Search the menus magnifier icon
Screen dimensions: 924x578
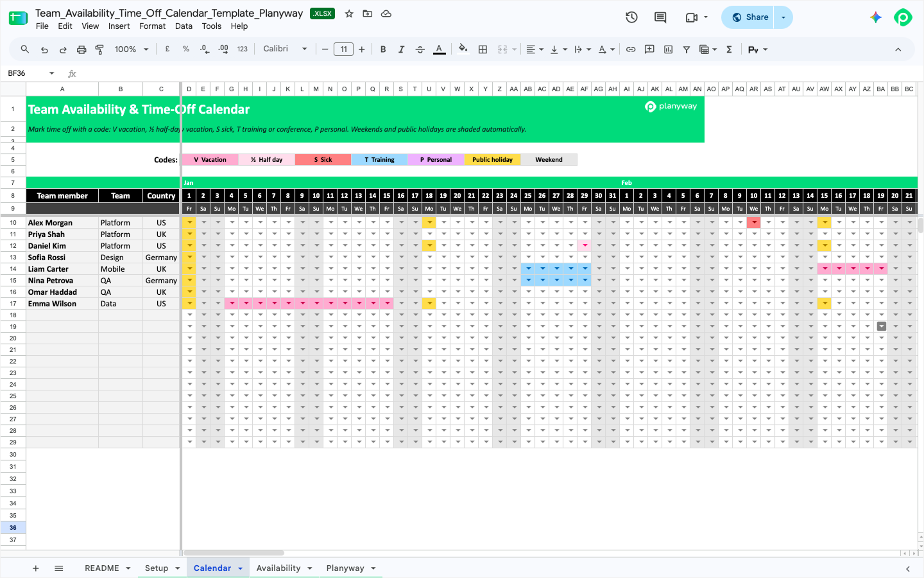pyautogui.click(x=25, y=49)
